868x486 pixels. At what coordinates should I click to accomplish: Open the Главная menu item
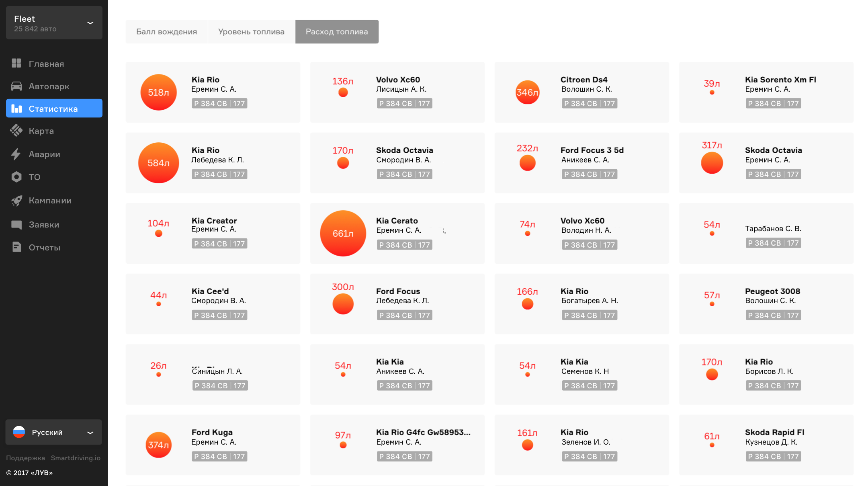click(54, 64)
